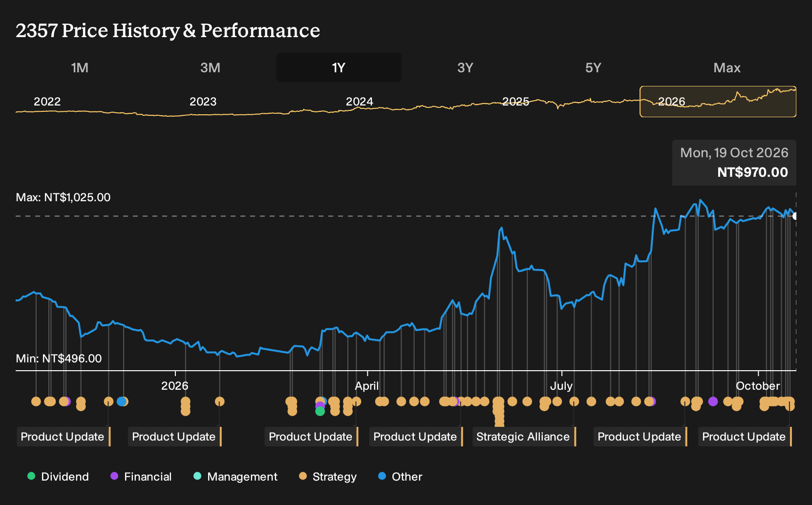Click the standalone purple Financial dot near October
This screenshot has height=505, width=812.
coord(713,401)
